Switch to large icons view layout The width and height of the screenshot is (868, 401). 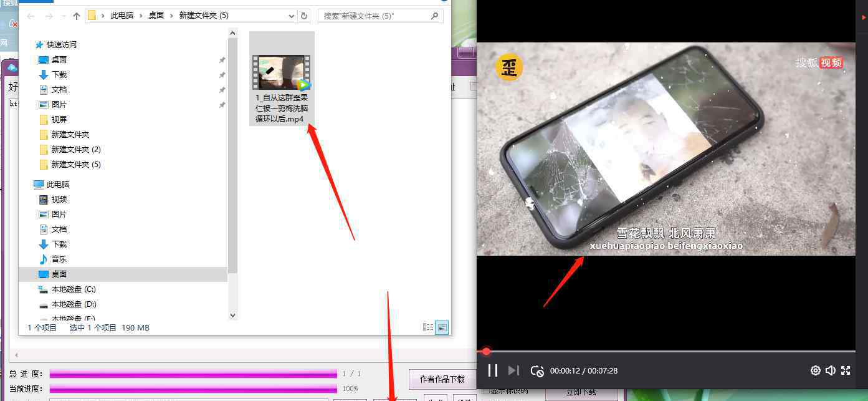point(442,327)
